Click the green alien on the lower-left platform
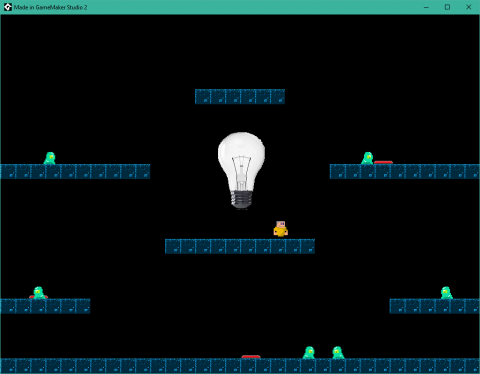Screen dimensions: 480x374 [39, 293]
